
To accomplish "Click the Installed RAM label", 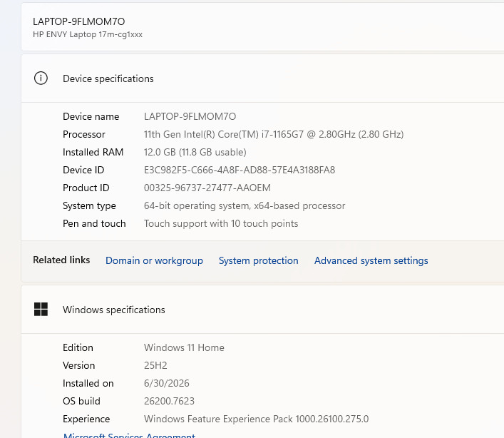I will pyautogui.click(x=93, y=152).
